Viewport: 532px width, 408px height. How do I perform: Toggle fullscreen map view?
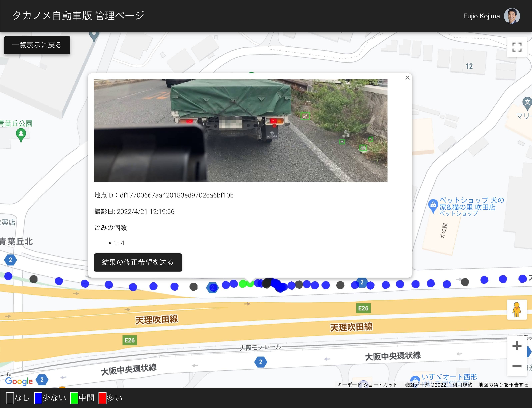[517, 47]
